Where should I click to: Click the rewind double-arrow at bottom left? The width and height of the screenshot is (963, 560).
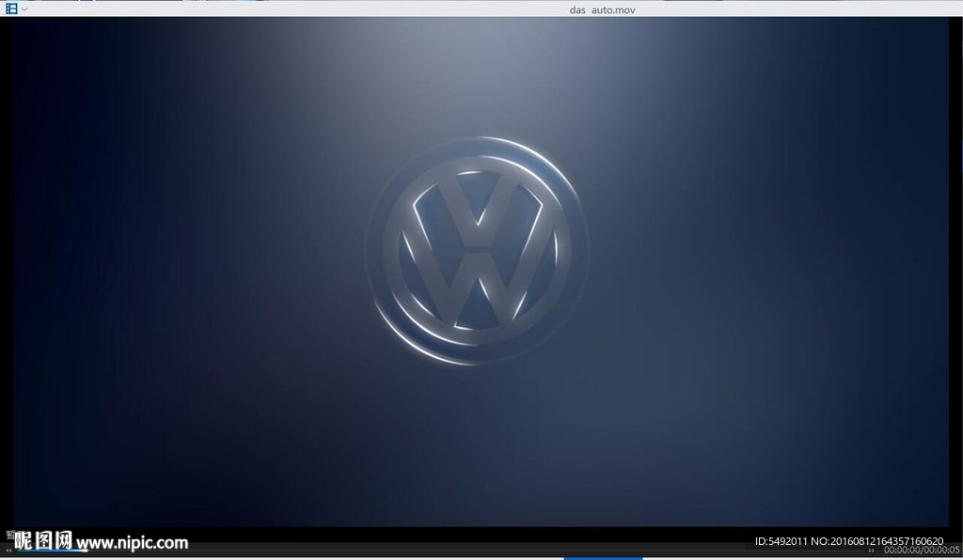click(8, 551)
